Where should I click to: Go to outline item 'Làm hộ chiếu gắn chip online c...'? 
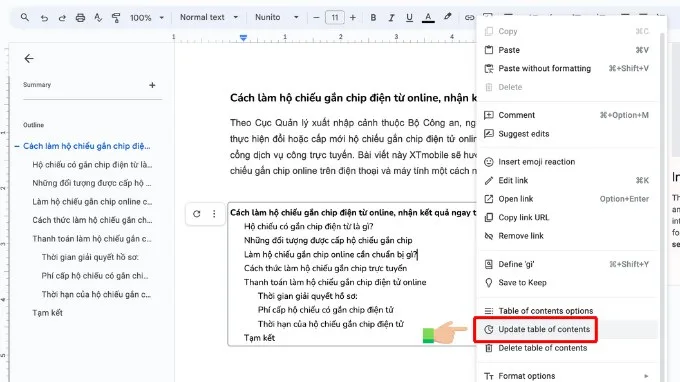92,202
